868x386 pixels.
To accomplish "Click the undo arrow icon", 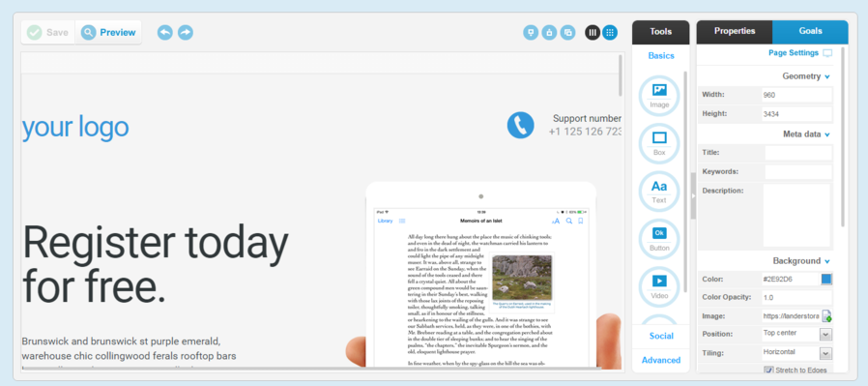I will pos(165,32).
